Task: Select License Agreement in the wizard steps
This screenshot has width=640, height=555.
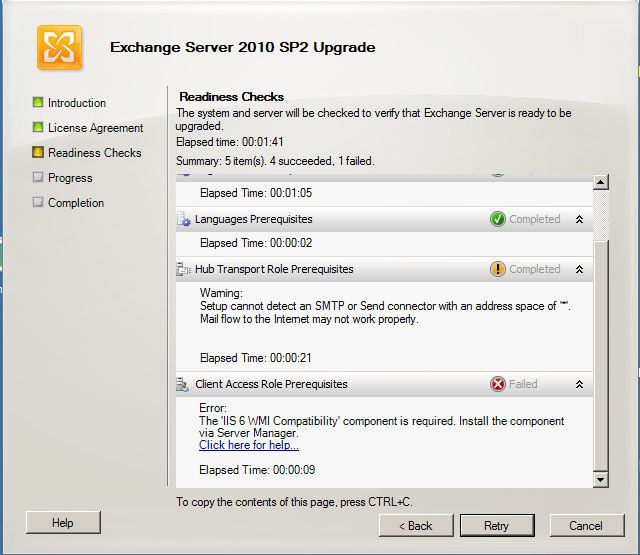Action: 96,128
